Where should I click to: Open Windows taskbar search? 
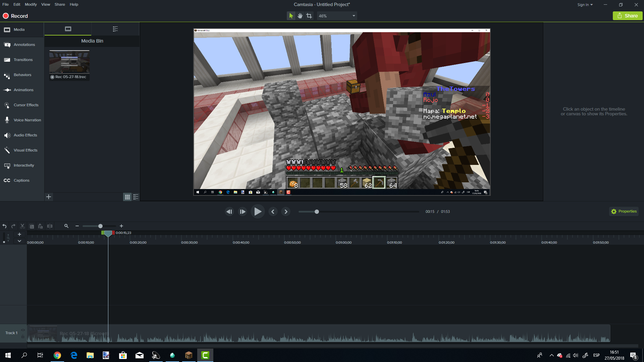[24, 355]
